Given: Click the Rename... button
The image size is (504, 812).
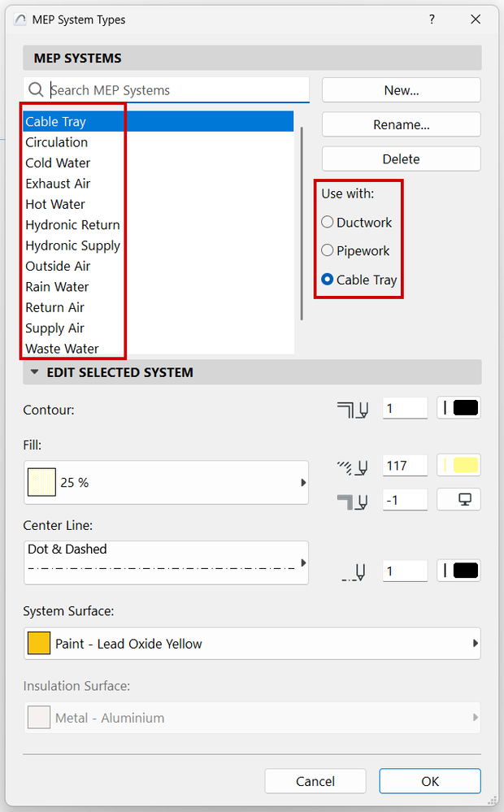Looking at the screenshot, I should pyautogui.click(x=401, y=125).
